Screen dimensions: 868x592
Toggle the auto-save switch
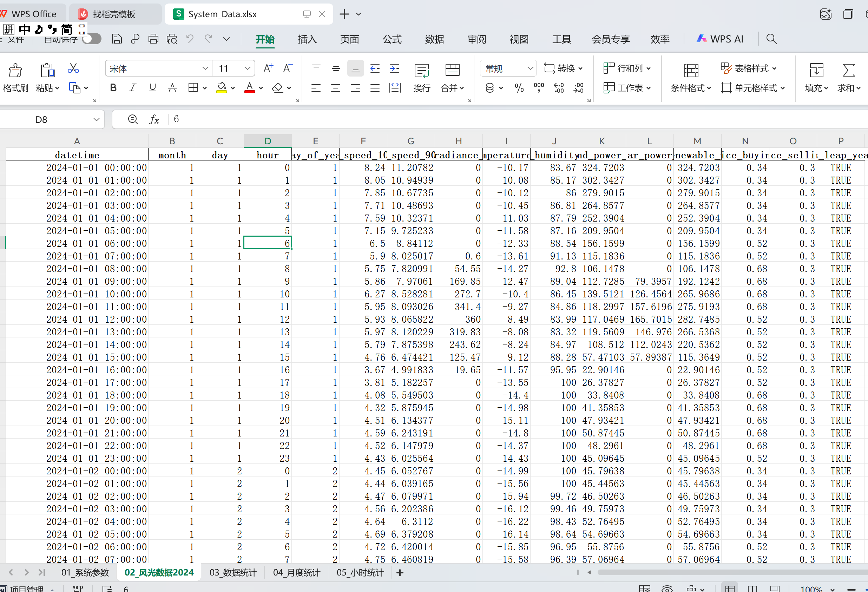[92, 39]
